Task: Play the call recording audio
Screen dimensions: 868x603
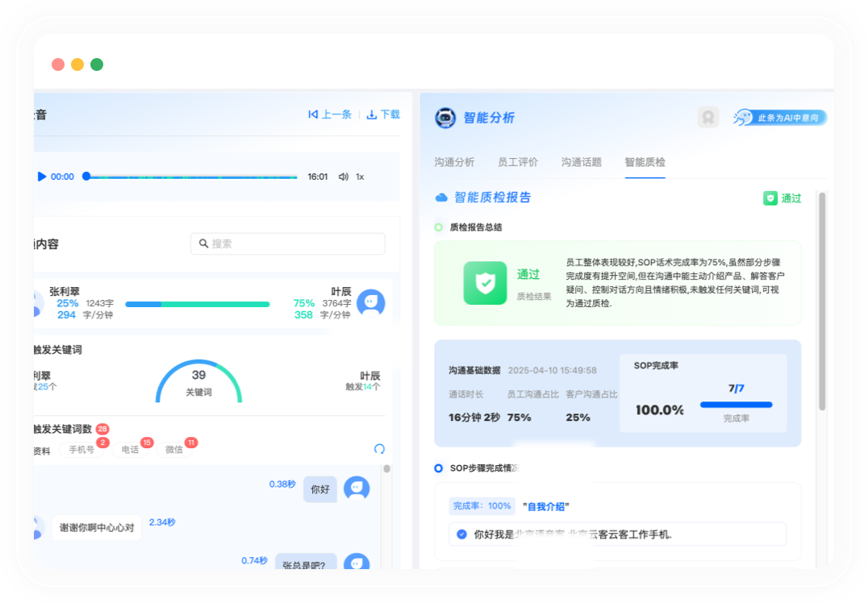Action: click(x=42, y=177)
